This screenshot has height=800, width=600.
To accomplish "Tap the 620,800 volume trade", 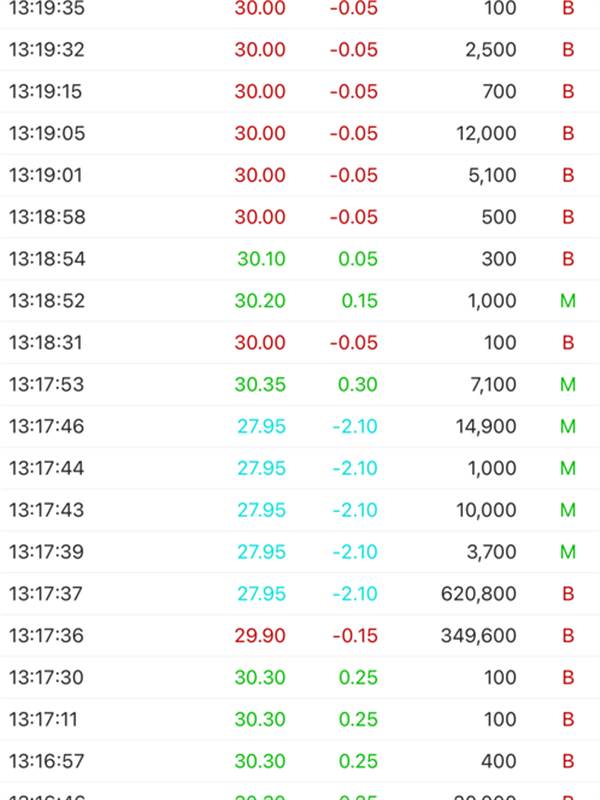I will [x=300, y=593].
